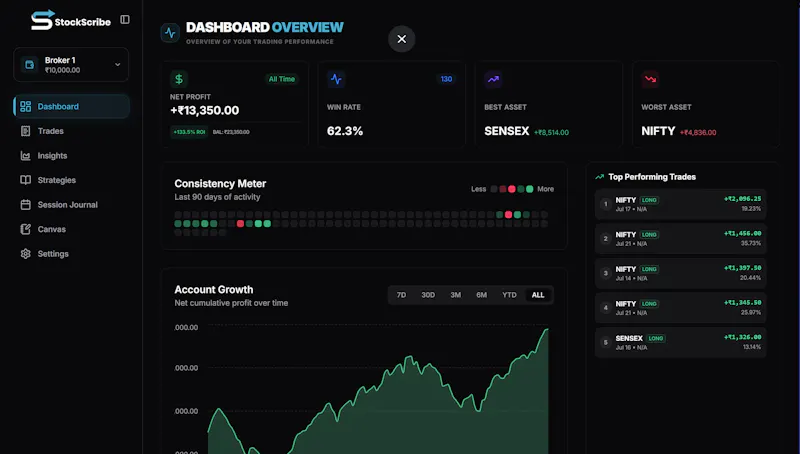Open the Dashboard menu item
The image size is (800, 454).
click(x=71, y=106)
